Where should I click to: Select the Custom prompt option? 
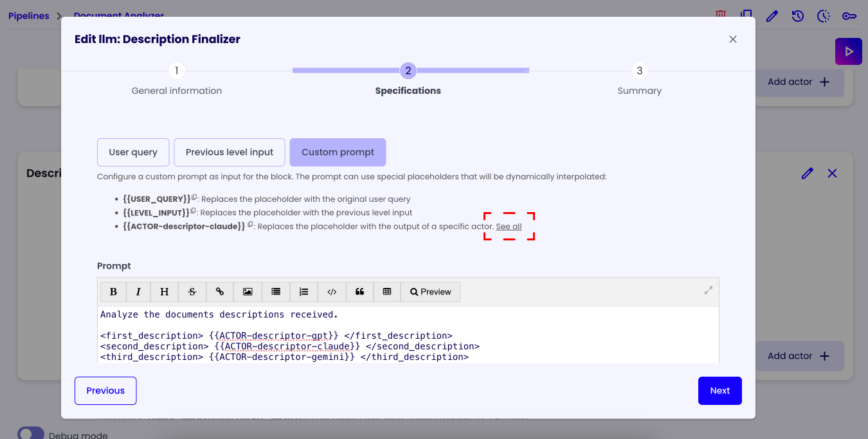[338, 152]
